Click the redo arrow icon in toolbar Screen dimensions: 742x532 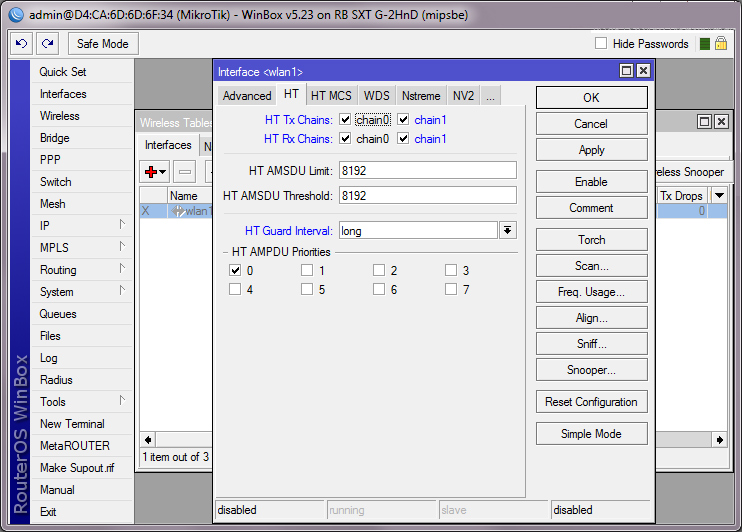tap(47, 44)
